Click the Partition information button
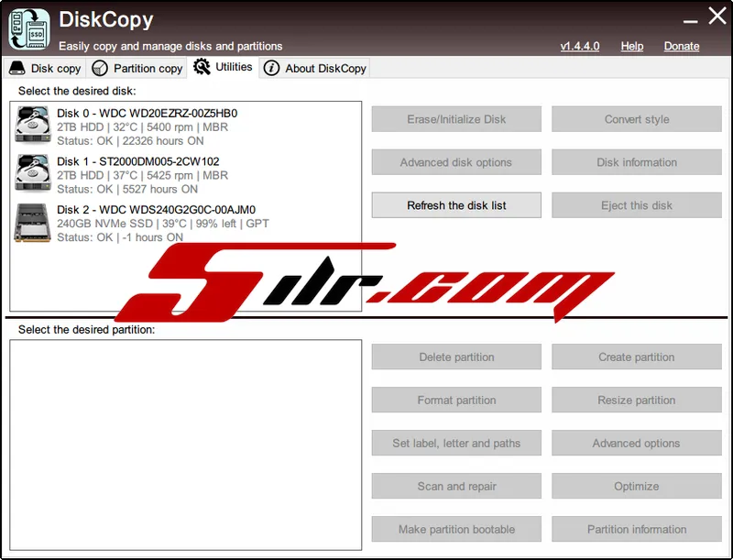This screenshot has width=733, height=560. [637, 529]
